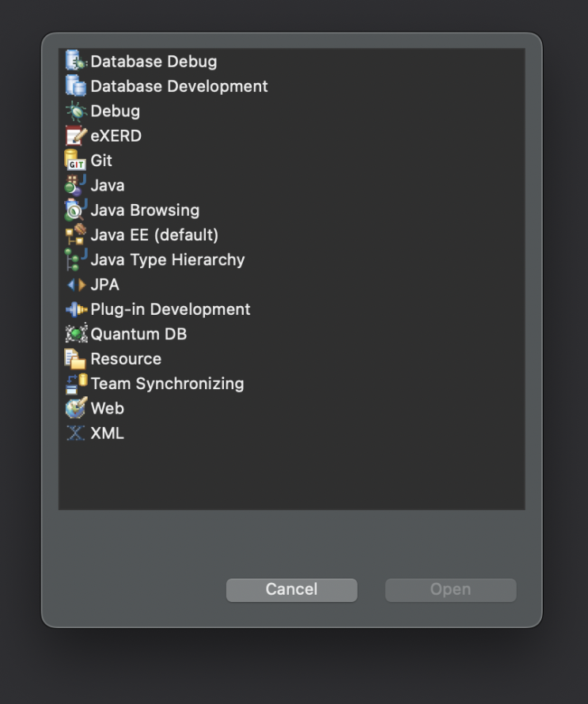
Task: Choose the 'Debug' perspective label
Action: (x=115, y=112)
